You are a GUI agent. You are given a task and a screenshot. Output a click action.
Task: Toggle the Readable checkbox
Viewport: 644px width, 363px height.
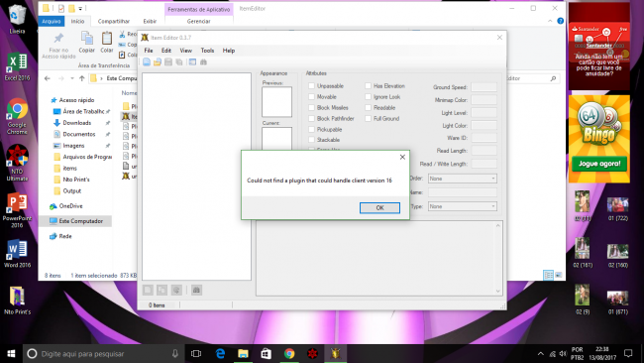coord(368,108)
